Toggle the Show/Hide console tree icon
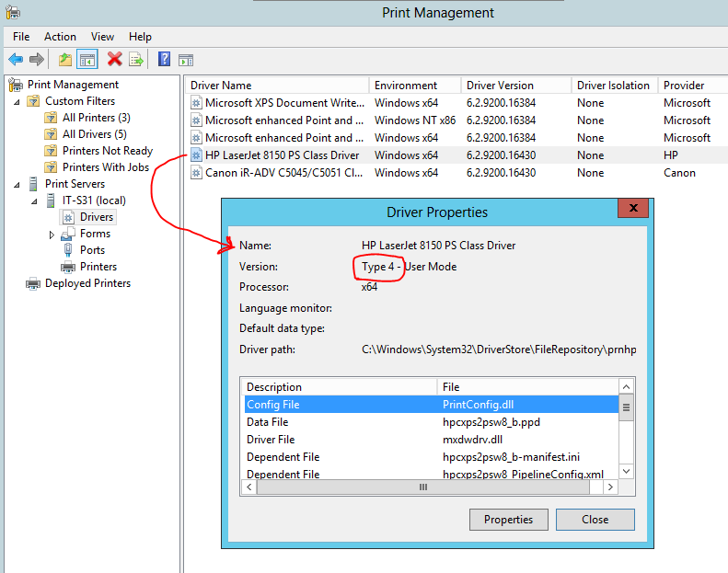 [87, 60]
